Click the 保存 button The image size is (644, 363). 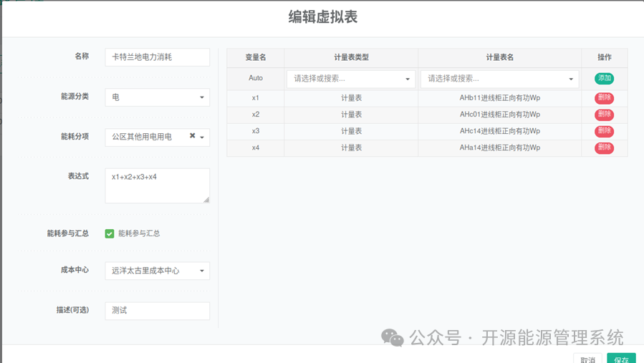click(621, 358)
